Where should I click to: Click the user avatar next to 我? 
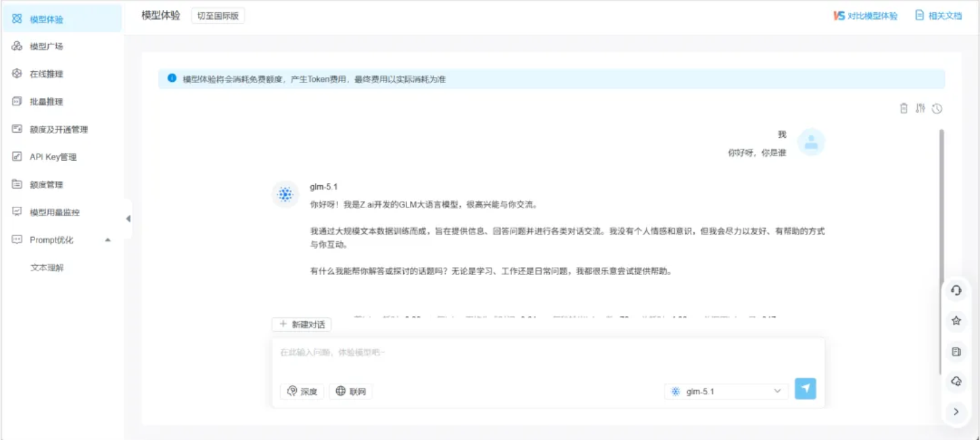(811, 142)
